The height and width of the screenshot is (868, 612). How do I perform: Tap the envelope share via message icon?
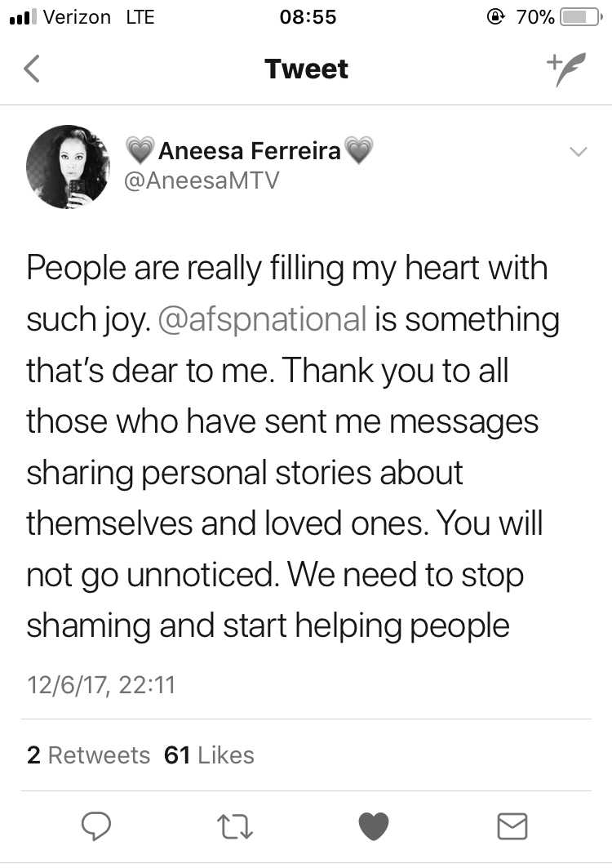(x=512, y=826)
